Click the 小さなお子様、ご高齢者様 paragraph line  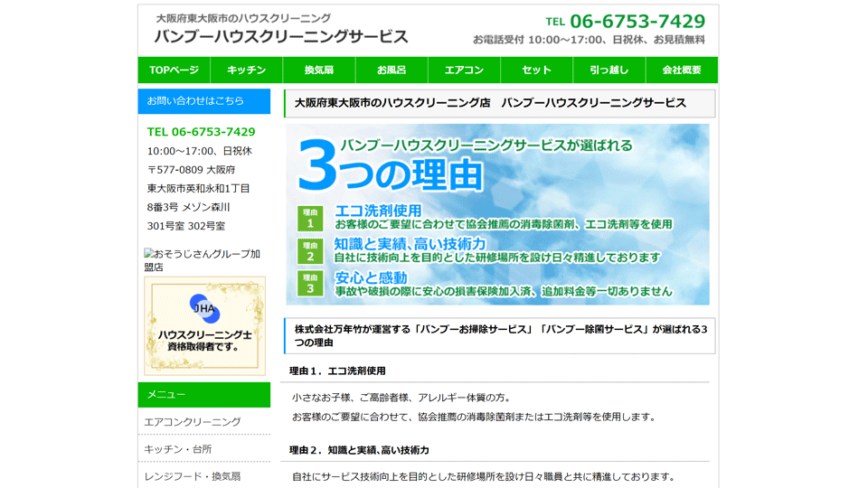coord(401,398)
